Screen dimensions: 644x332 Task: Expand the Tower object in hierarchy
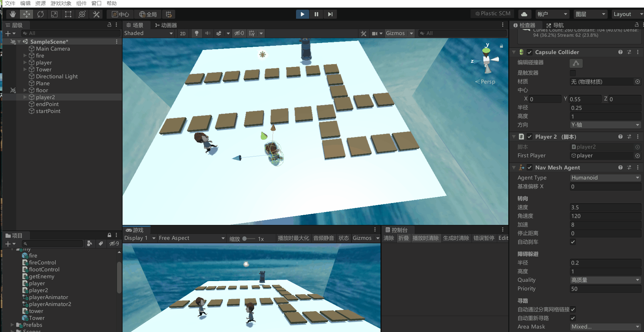[25, 69]
